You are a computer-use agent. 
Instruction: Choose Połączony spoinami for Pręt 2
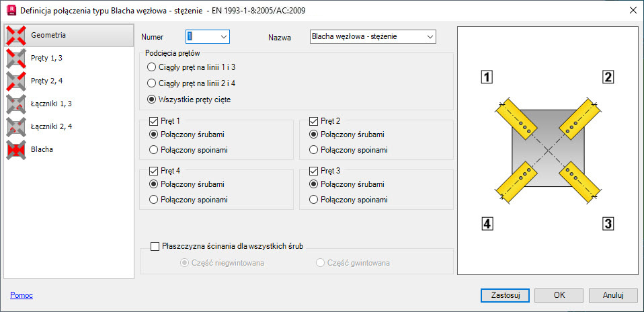(314, 150)
